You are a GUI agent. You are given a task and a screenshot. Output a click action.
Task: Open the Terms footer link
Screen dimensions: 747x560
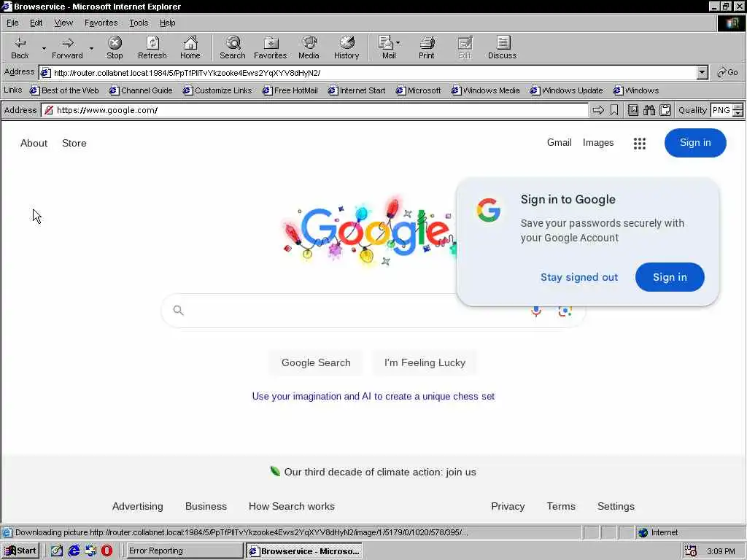tap(561, 507)
